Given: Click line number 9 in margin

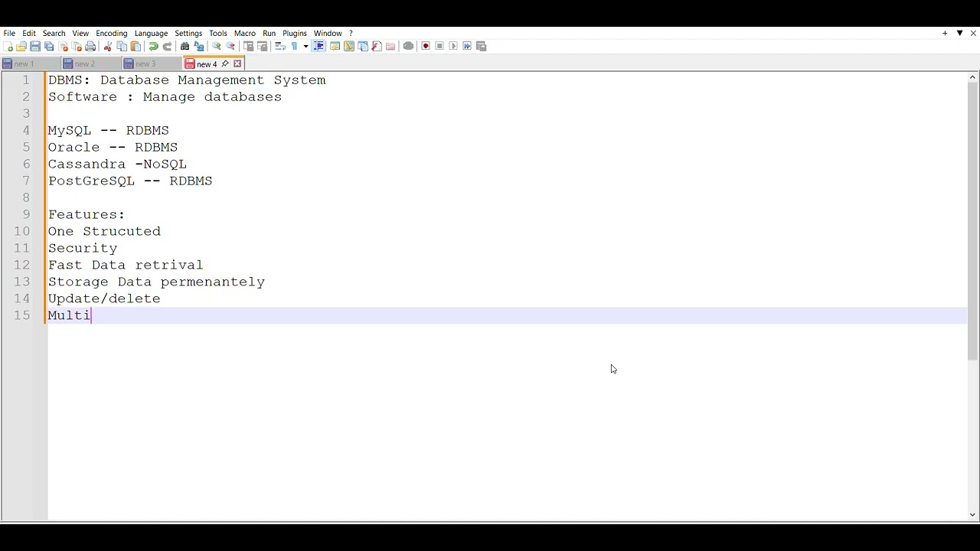Looking at the screenshot, I should [26, 214].
